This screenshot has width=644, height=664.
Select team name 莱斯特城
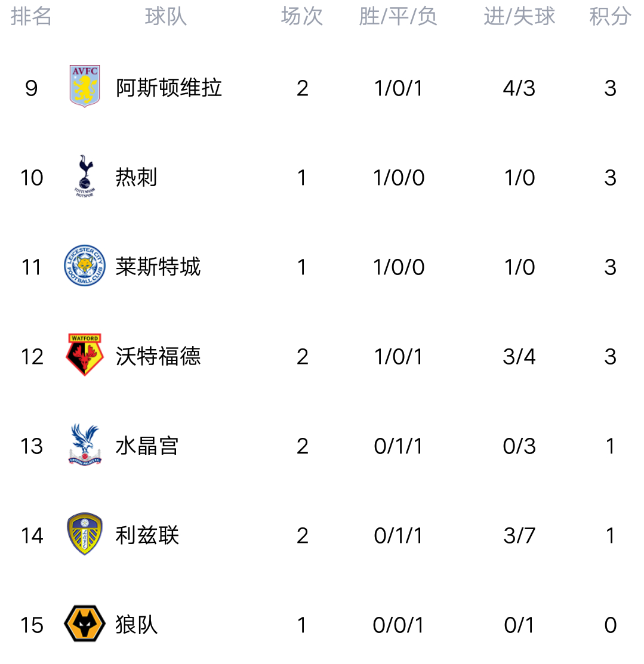click(158, 267)
